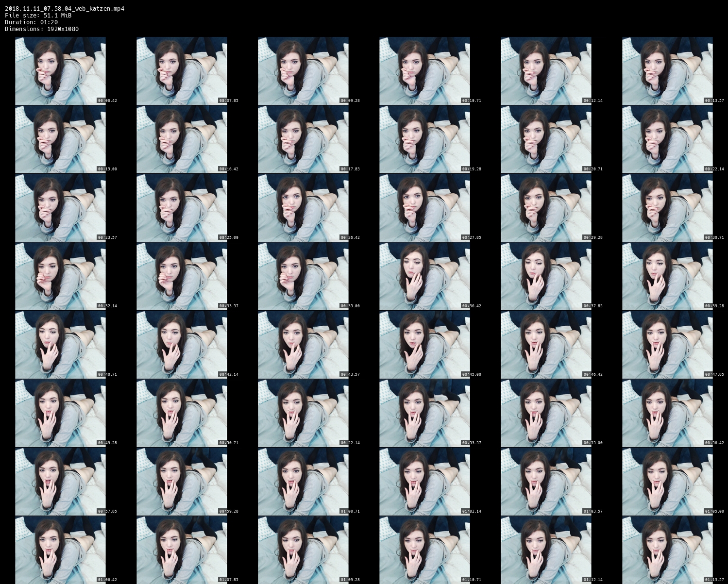Click the thumbnail stamped 01:06.42
728x584 pixels.
[x=61, y=550]
